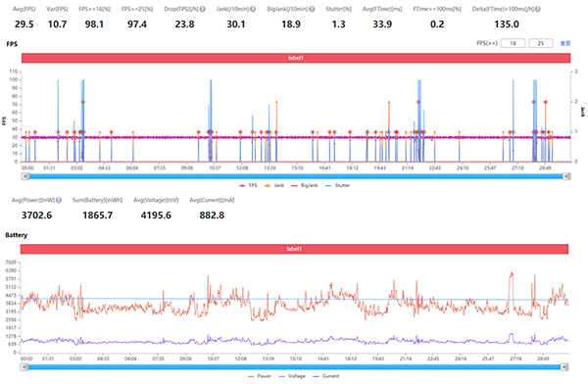588x384 pixels.
Task: Click the FPS(>=) threshold label
Action: pos(487,43)
